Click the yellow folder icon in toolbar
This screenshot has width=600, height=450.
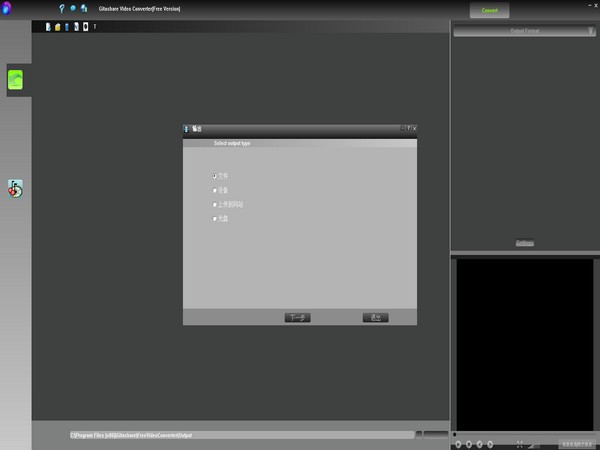click(58, 26)
